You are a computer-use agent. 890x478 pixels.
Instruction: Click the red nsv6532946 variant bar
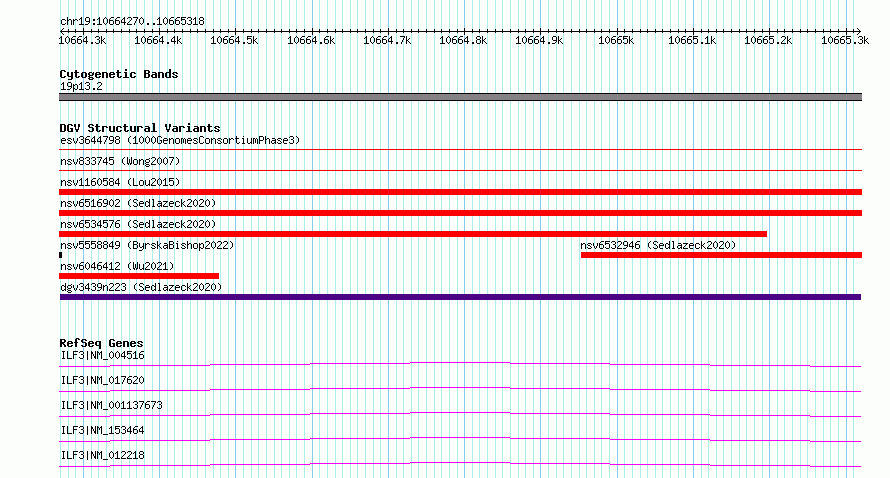click(721, 255)
